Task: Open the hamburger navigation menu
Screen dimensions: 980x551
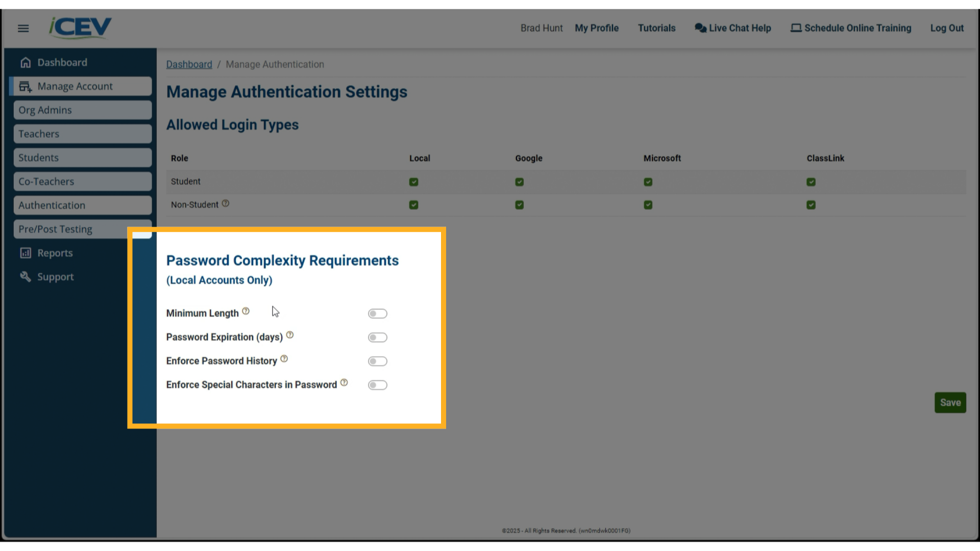Action: tap(23, 28)
